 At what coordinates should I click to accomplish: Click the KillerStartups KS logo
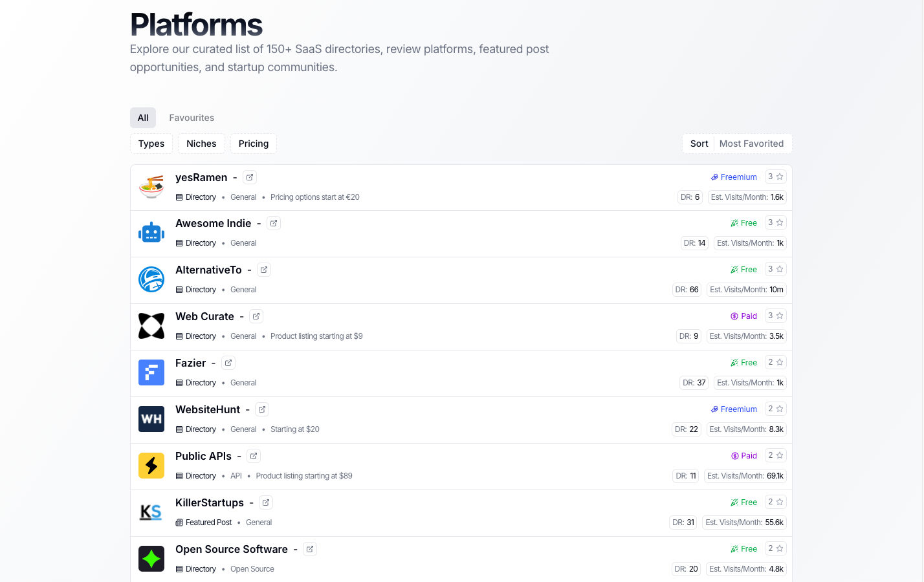point(151,512)
